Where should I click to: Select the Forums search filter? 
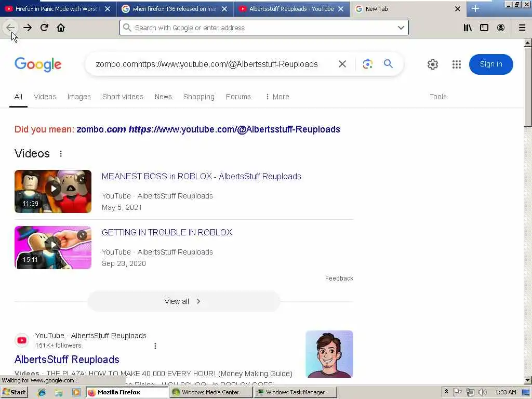click(238, 97)
